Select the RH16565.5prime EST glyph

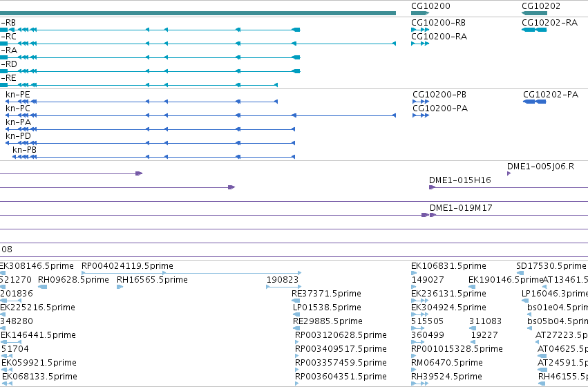pyautogui.click(x=120, y=287)
